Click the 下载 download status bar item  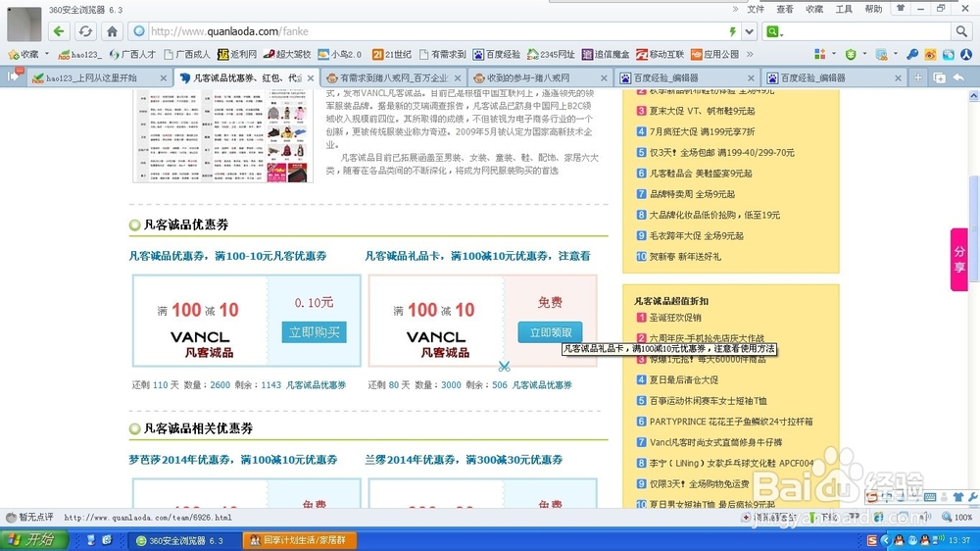(x=822, y=518)
